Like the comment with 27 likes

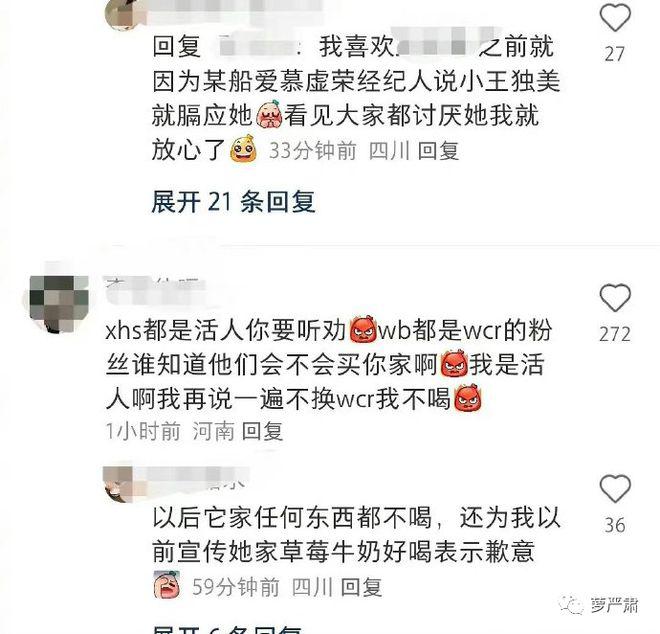click(x=615, y=18)
